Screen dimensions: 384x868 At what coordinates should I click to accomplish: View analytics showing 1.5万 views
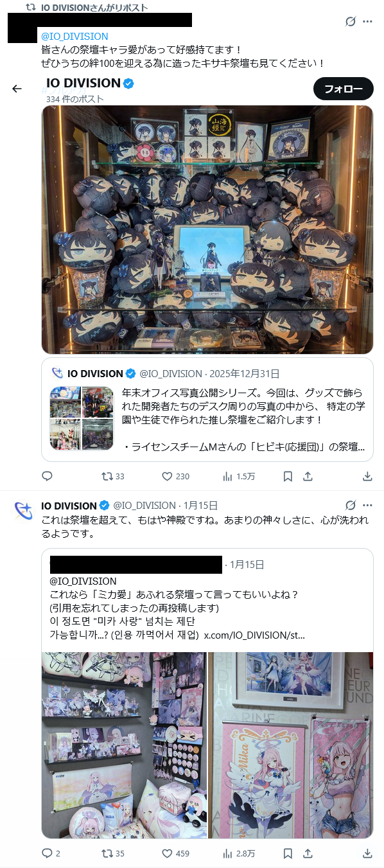[238, 476]
